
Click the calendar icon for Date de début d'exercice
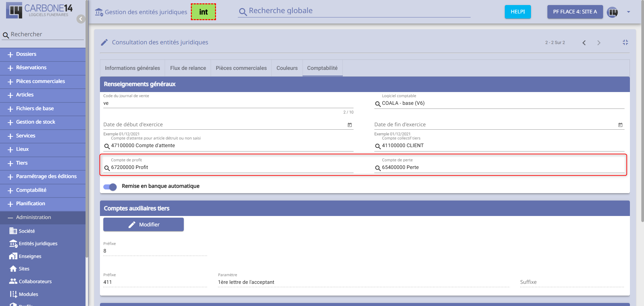click(x=350, y=125)
